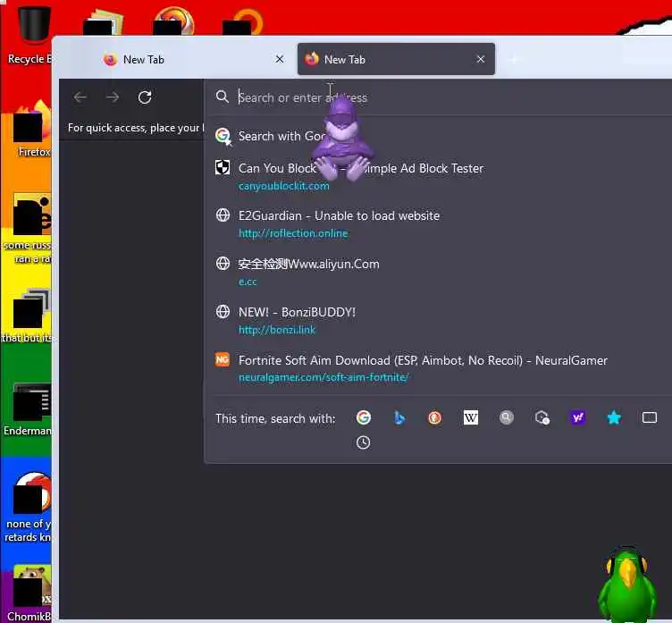Select the 'that but its' desktop icon
Viewport: 672px width, 623px height.
[28, 316]
